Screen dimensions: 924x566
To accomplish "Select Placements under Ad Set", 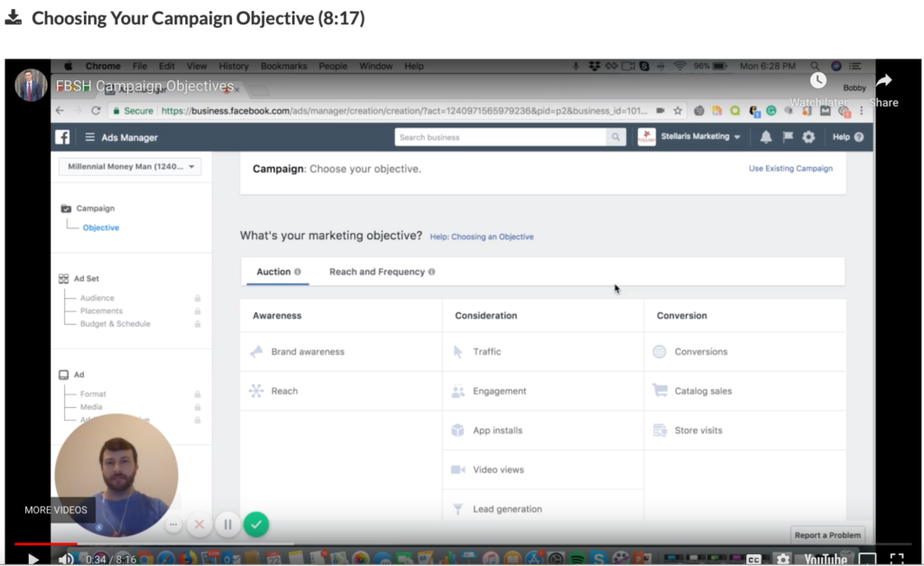I will coord(101,311).
